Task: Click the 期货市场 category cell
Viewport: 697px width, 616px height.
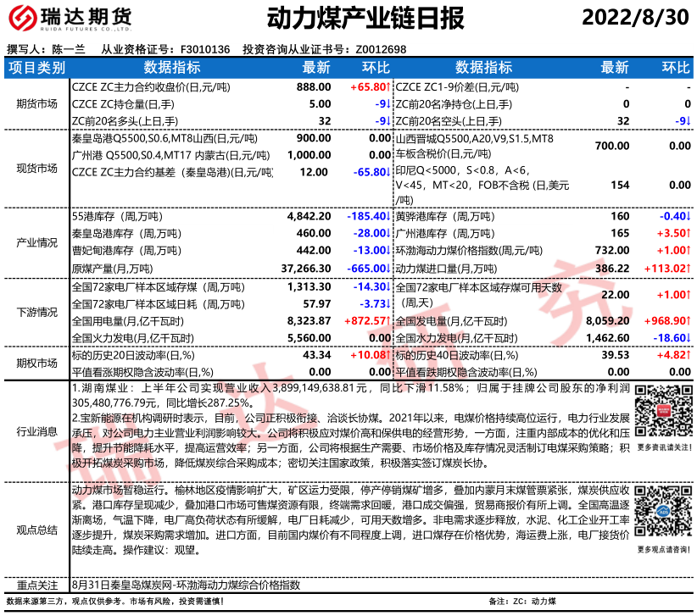Action: (36, 104)
